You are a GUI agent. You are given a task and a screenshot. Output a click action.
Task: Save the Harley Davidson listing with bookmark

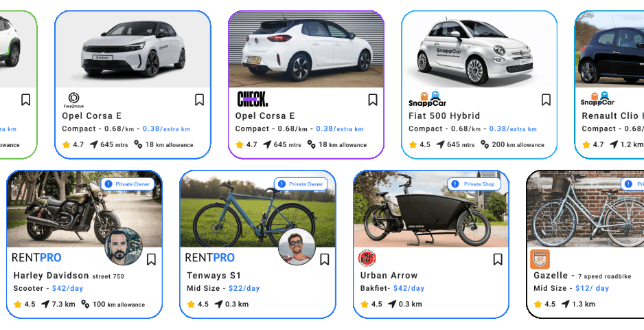pyautogui.click(x=151, y=259)
